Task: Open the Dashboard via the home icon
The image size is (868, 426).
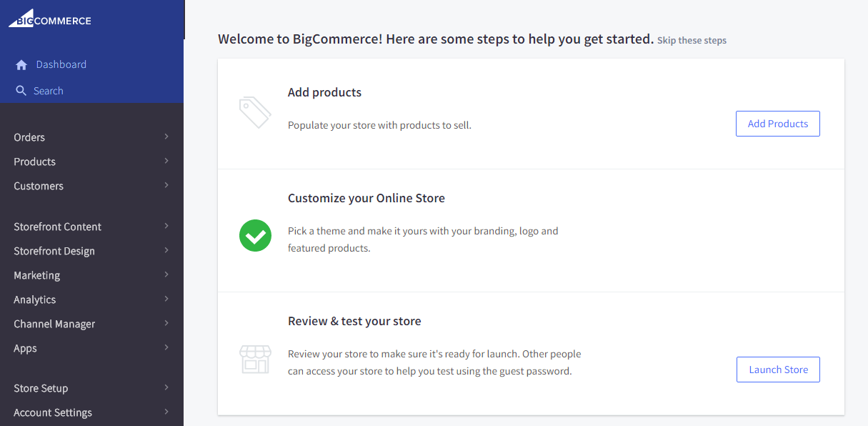Action: click(21, 64)
